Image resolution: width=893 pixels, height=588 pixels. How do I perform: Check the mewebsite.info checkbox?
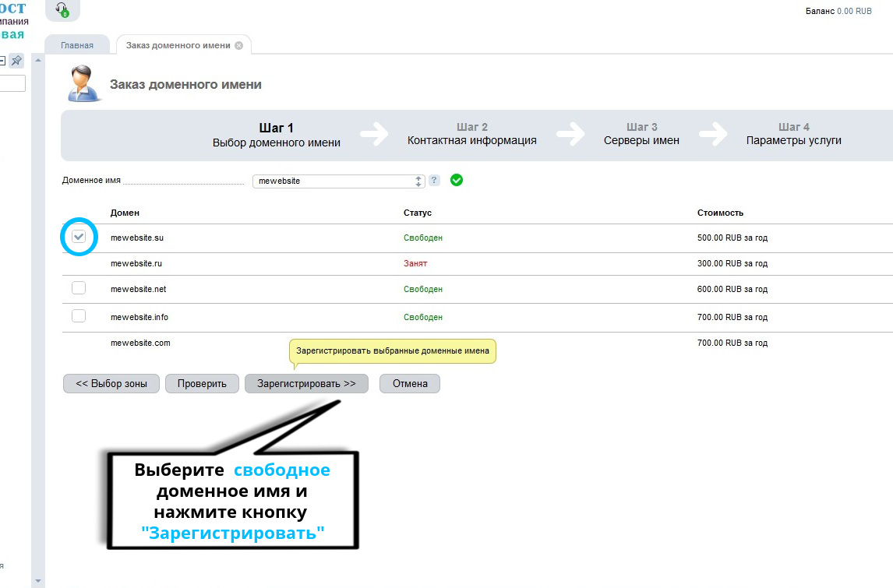click(x=79, y=316)
